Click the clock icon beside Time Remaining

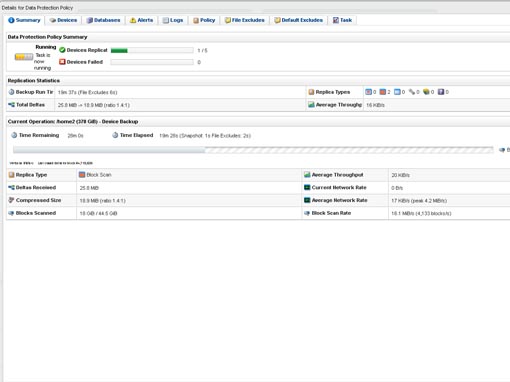click(14, 135)
